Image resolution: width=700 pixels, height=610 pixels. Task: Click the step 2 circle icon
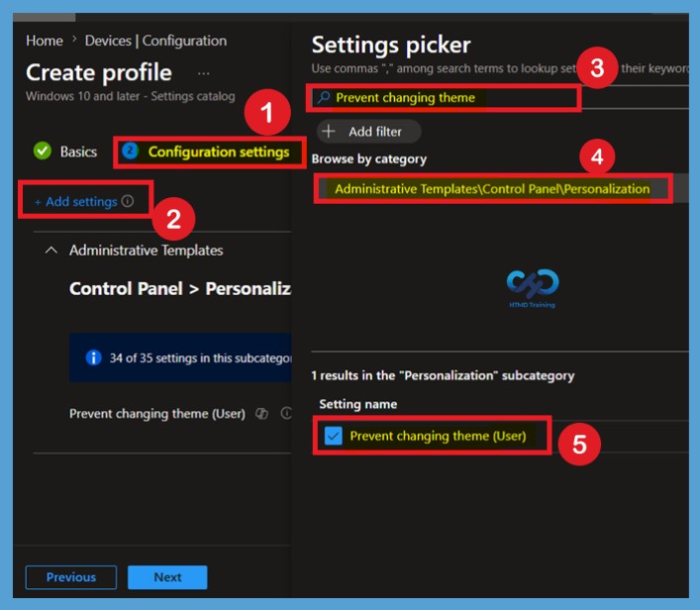click(130, 151)
